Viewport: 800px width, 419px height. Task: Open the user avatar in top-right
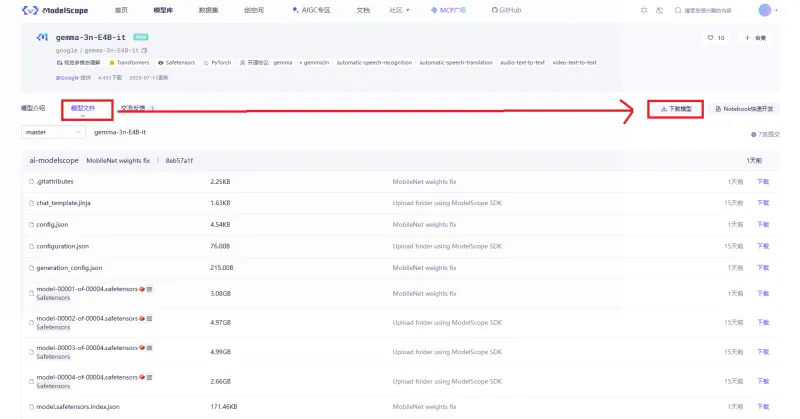click(766, 10)
